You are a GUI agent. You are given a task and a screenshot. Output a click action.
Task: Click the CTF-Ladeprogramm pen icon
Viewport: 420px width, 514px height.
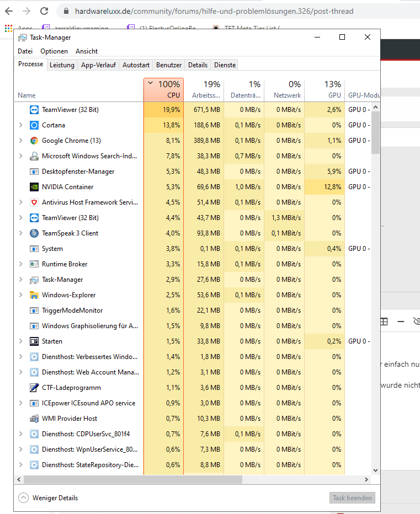[x=34, y=388]
